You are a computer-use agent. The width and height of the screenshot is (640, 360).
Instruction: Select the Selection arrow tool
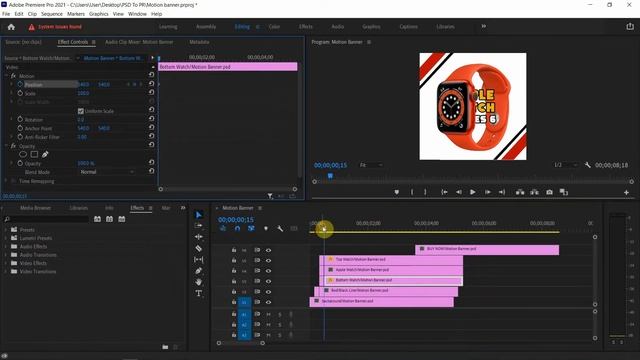[199, 215]
